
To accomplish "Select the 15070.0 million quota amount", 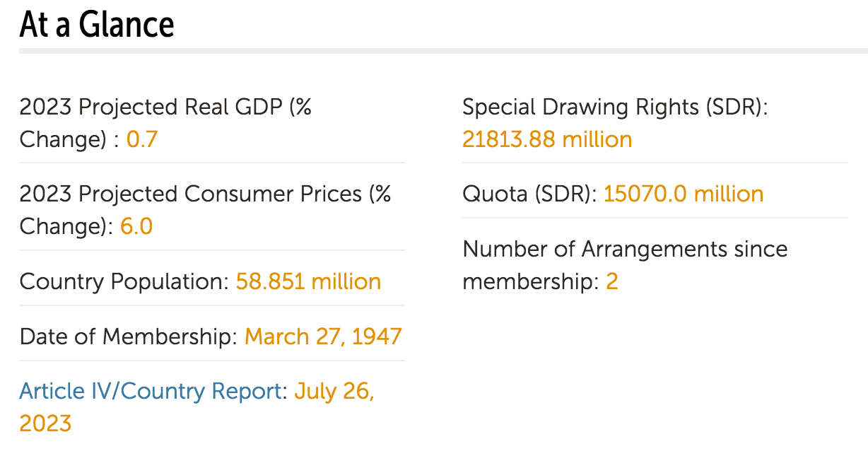I will pos(684,194).
